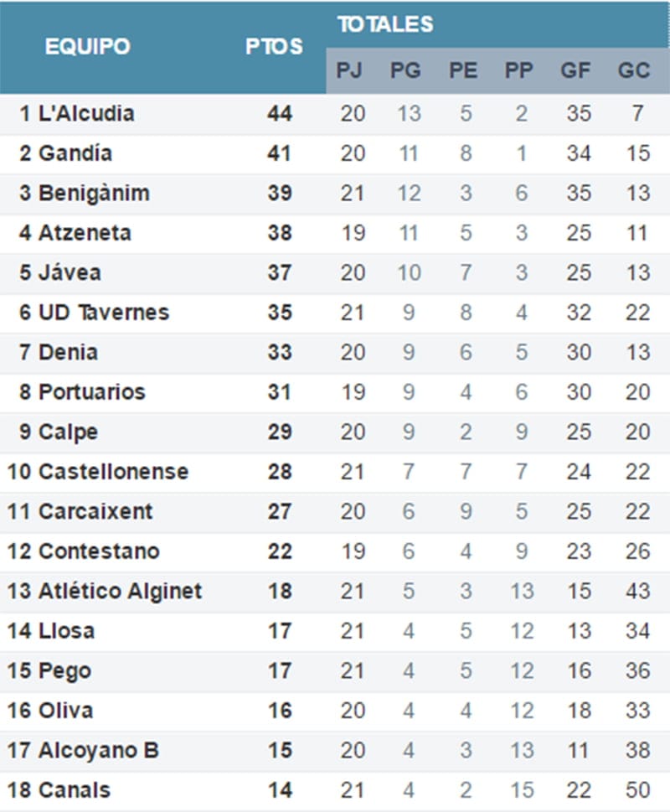
Task: Click the GC column header
Action: click(x=633, y=70)
